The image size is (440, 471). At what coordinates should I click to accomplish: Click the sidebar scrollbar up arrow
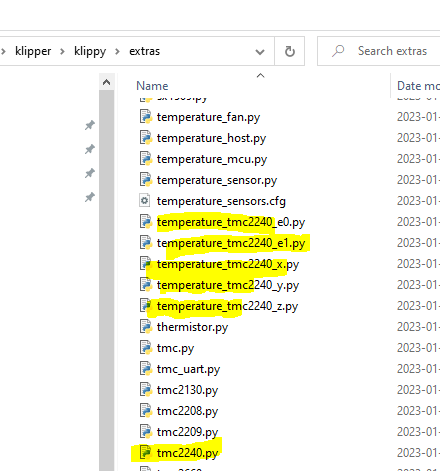(x=106, y=82)
